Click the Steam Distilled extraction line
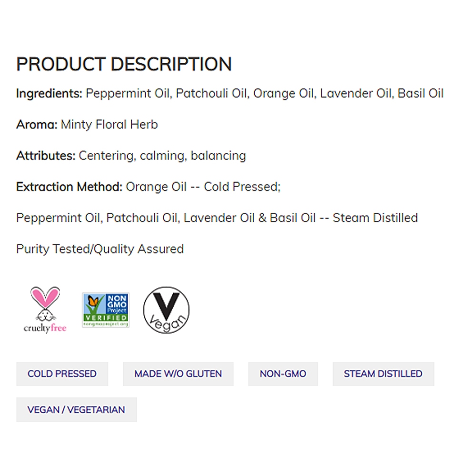Viewport: 476px width, 476px height. pyautogui.click(x=217, y=218)
